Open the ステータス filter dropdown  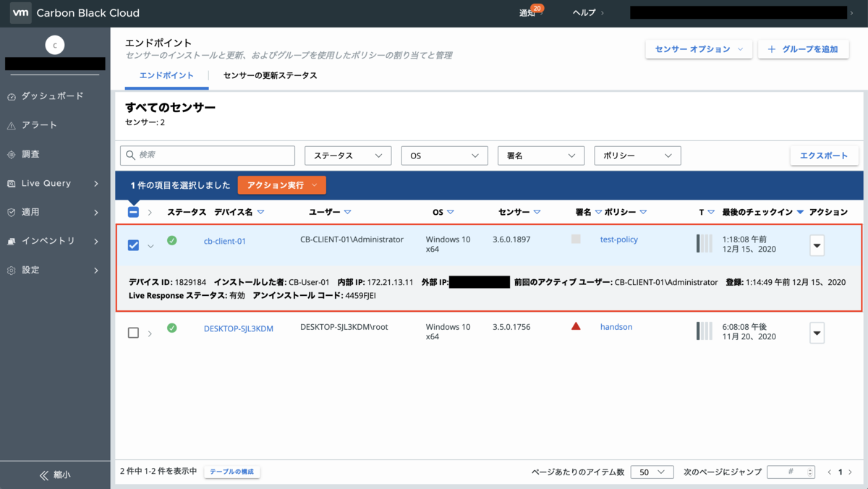[x=348, y=156]
